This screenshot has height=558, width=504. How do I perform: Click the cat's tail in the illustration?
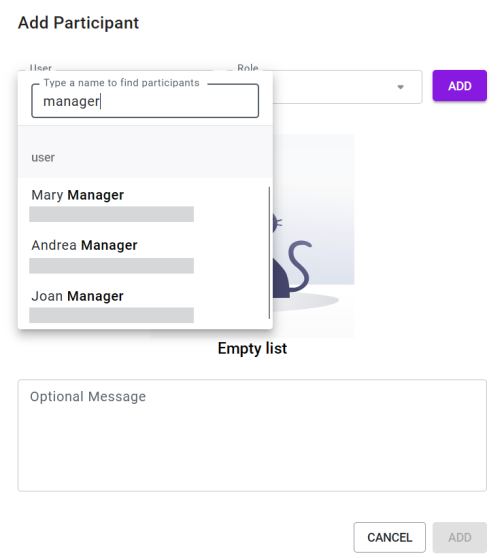(x=300, y=265)
